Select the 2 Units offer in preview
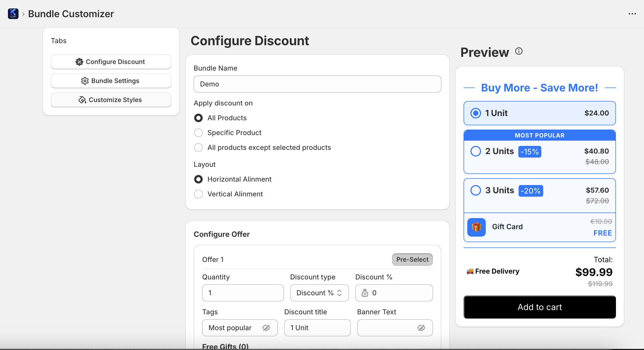This screenshot has height=350, width=644. pos(475,151)
